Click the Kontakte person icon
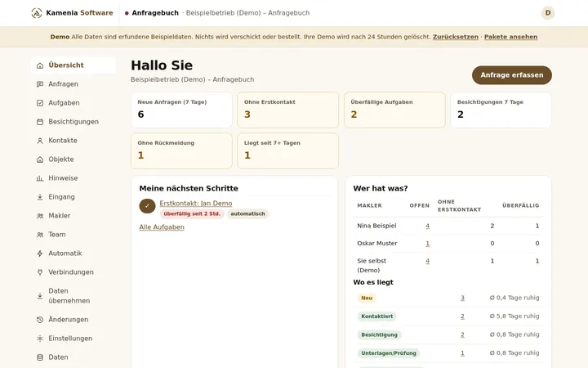 click(40, 141)
